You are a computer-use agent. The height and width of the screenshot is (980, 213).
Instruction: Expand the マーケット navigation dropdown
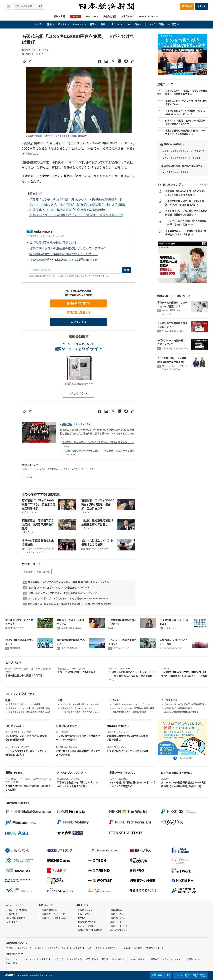point(79,24)
